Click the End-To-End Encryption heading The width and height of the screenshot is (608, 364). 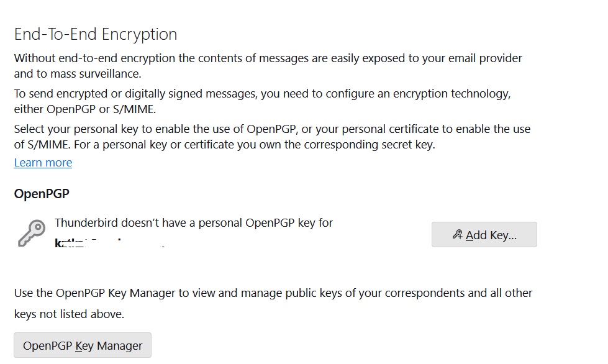(96, 34)
